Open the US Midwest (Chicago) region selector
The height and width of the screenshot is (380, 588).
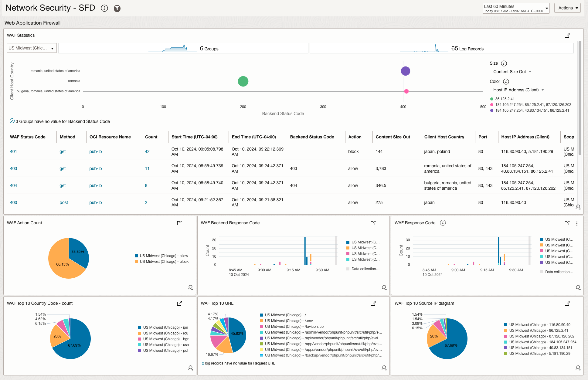tap(31, 48)
